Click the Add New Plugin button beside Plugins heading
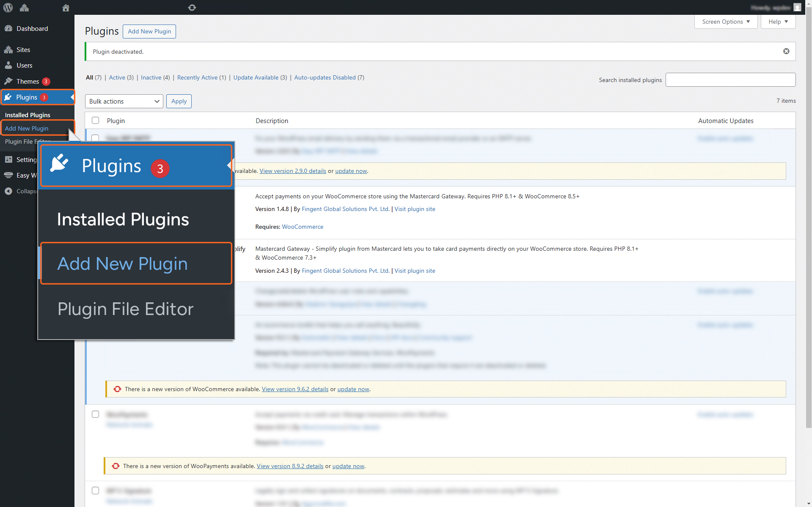The height and width of the screenshot is (507, 812). coord(149,31)
